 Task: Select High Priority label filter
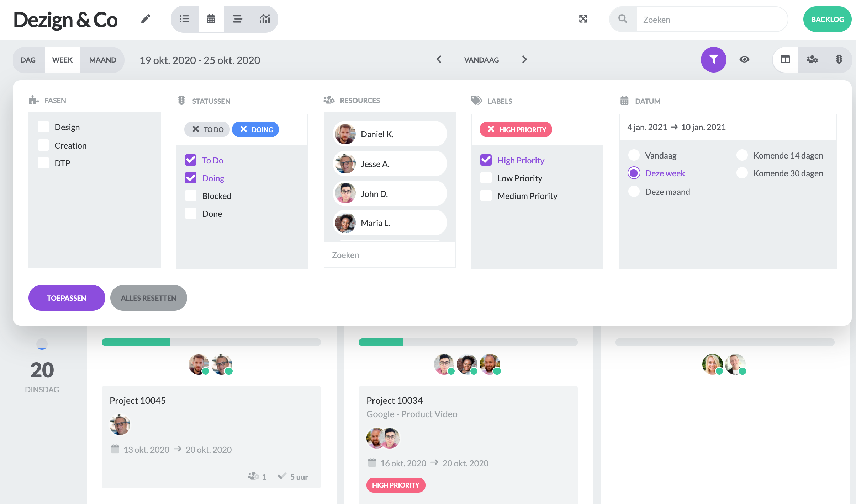coord(486,160)
